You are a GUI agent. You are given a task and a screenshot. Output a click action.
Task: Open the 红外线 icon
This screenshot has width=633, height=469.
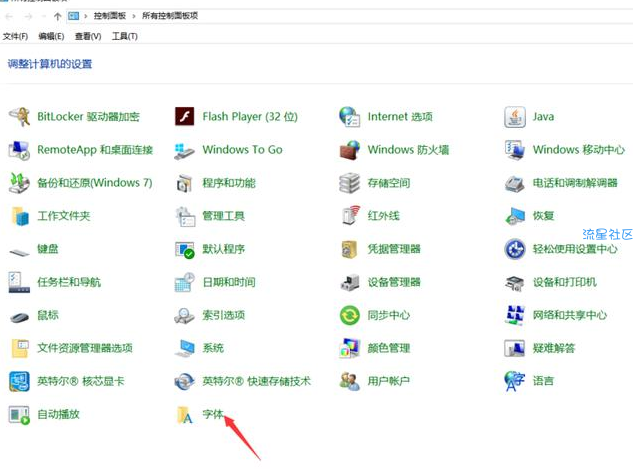point(350,215)
